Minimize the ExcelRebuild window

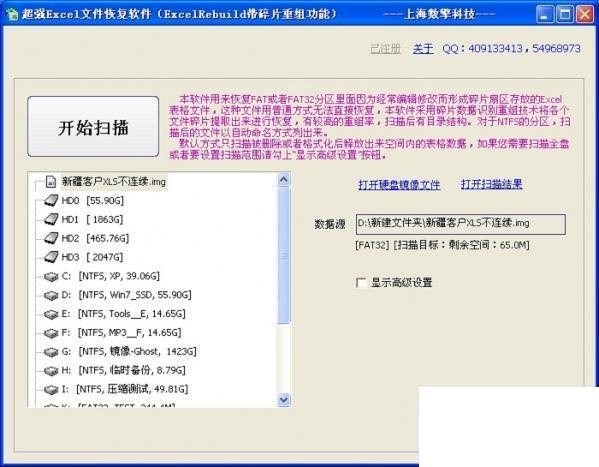coord(545,15)
